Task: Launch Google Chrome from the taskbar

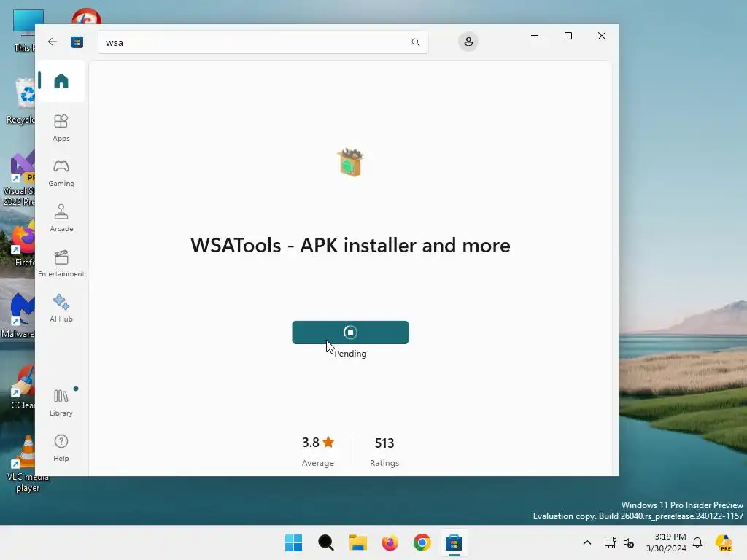Action: (422, 542)
